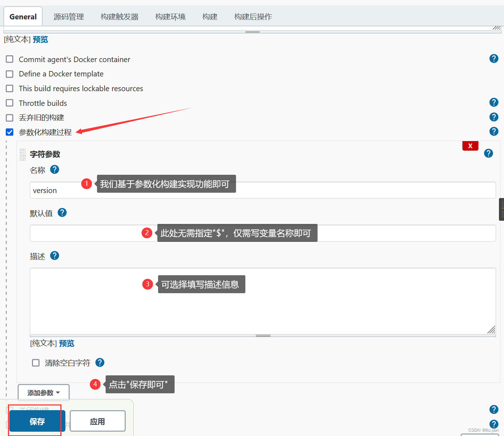
Task: Switch to 源码管理 tab
Action: pos(69,17)
